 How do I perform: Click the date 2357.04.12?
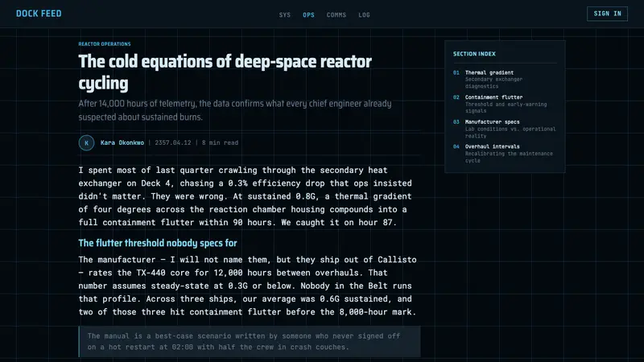(x=172, y=143)
